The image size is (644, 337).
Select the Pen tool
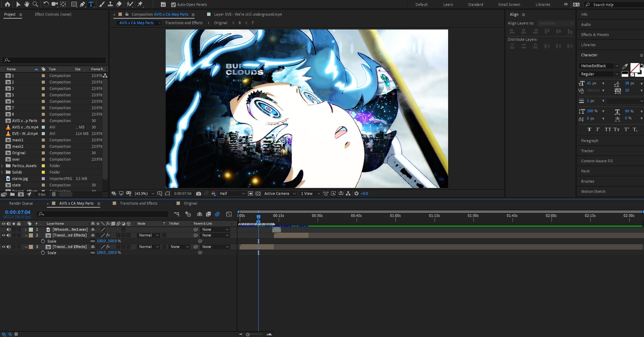[x=82, y=4]
